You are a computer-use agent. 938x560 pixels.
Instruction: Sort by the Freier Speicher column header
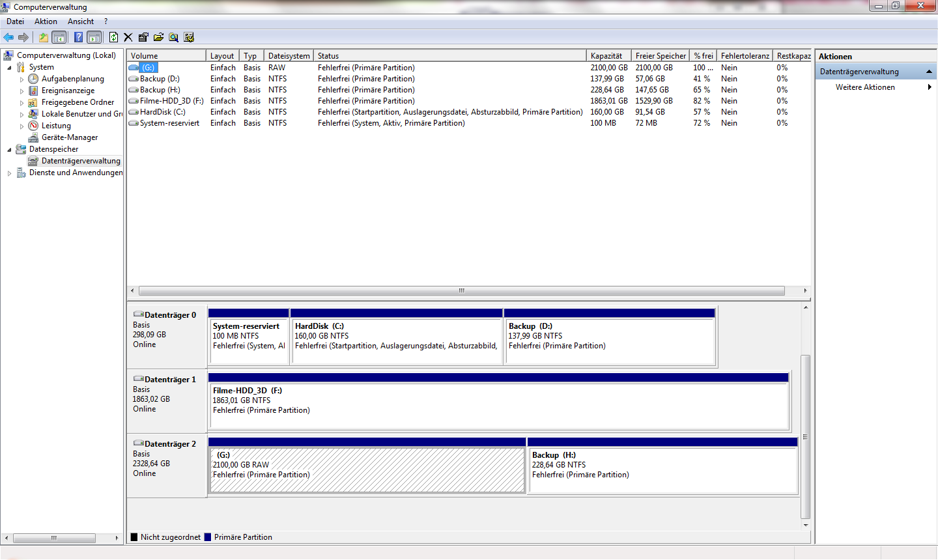661,56
